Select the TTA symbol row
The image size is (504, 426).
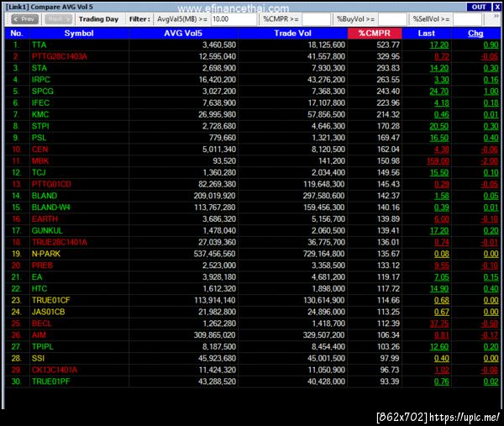coord(252,45)
